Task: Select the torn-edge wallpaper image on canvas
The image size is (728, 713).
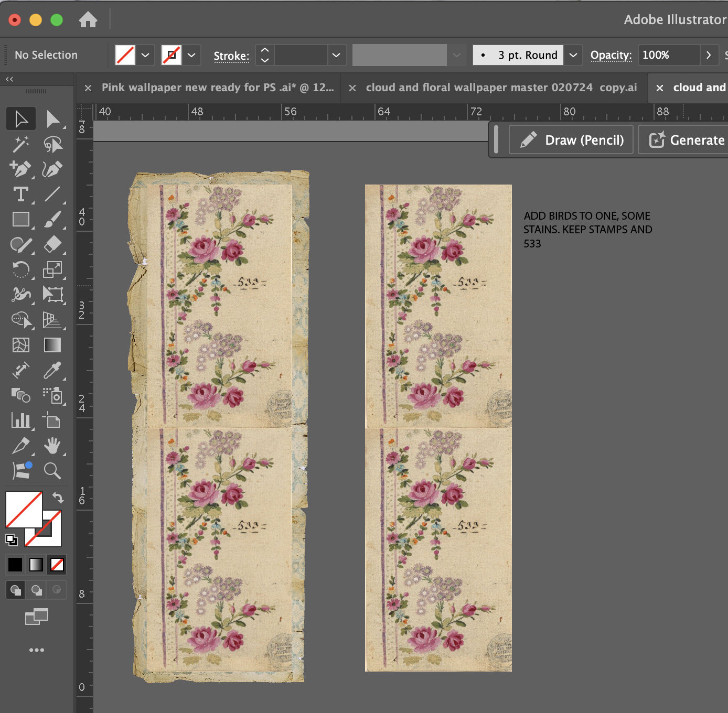Action: pyautogui.click(x=218, y=426)
